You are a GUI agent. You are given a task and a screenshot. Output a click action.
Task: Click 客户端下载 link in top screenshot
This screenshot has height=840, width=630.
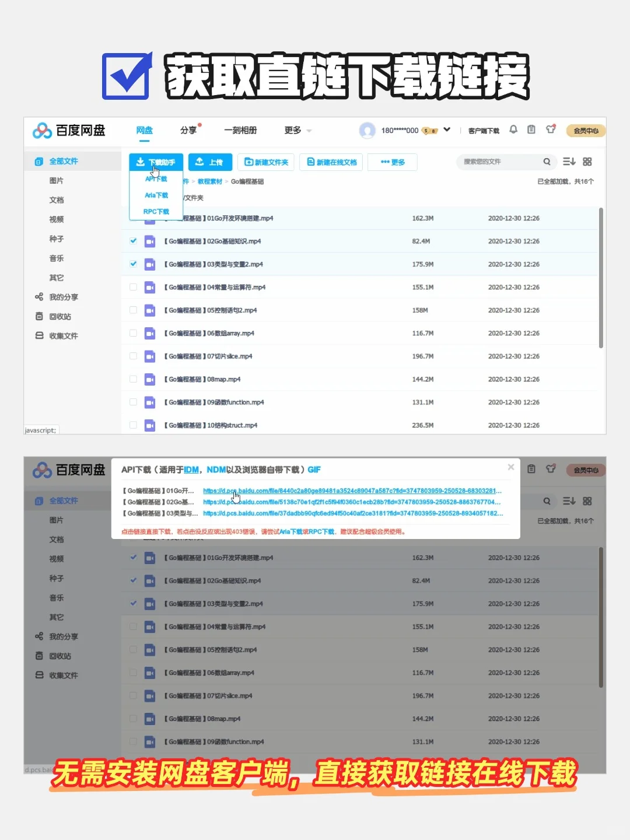(484, 131)
